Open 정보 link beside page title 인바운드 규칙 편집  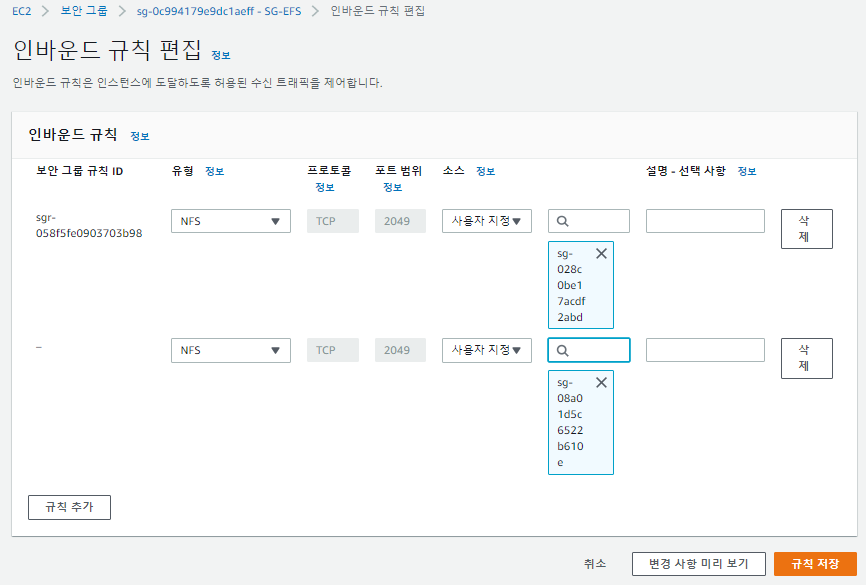coord(221,55)
